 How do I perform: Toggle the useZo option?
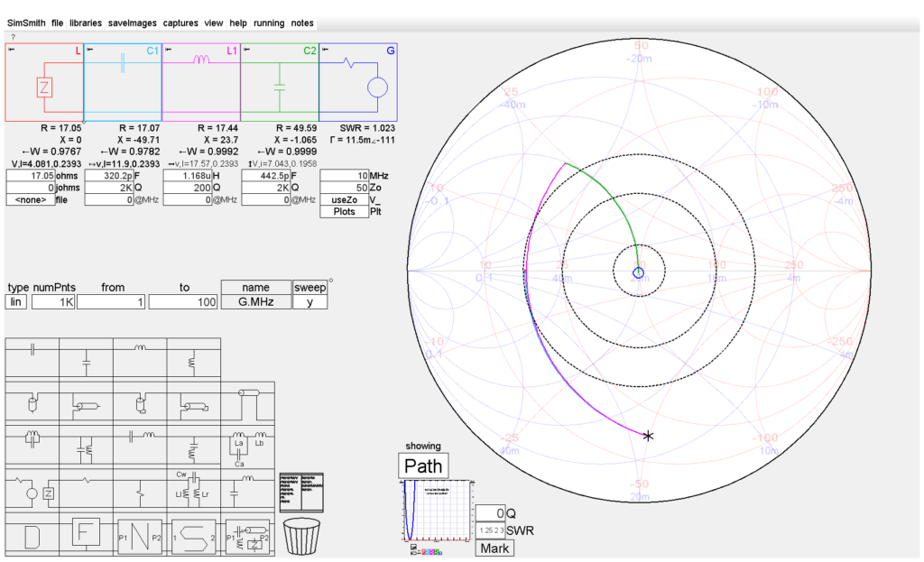[x=344, y=199]
